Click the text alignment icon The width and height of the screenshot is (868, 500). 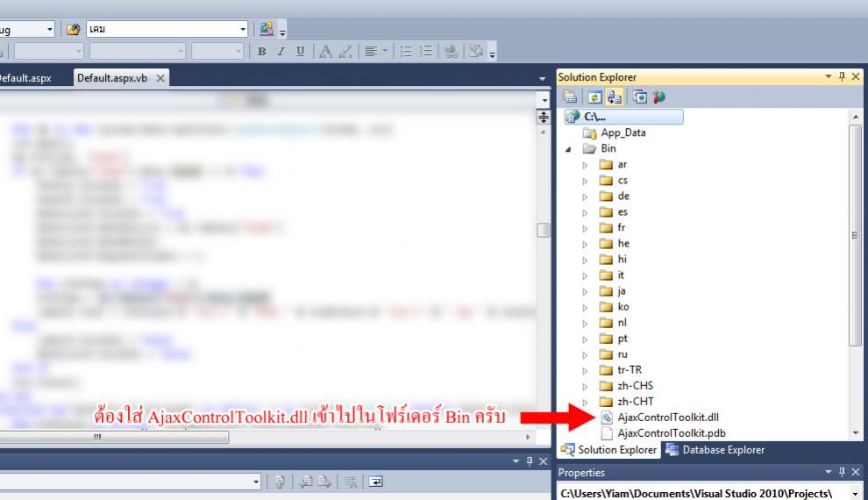tap(372, 52)
